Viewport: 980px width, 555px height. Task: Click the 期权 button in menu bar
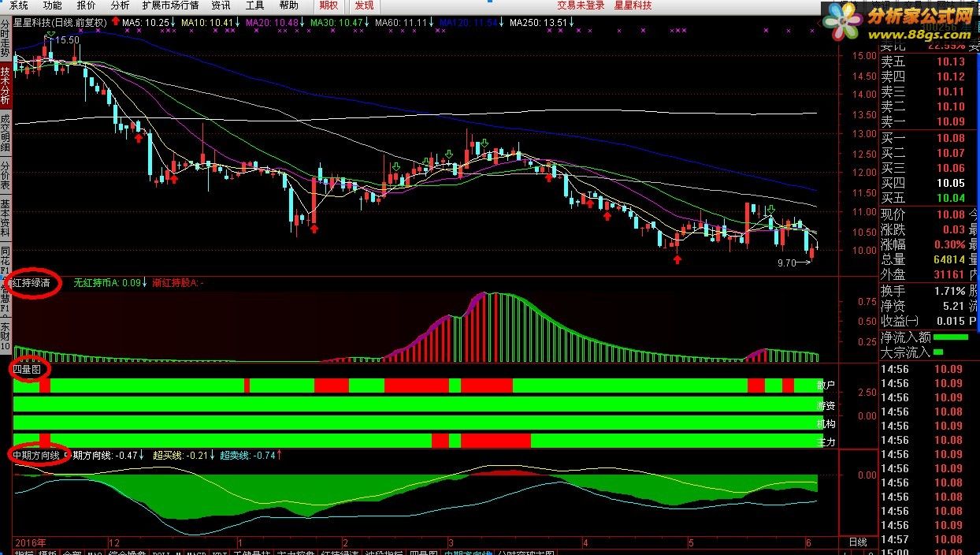[x=329, y=6]
